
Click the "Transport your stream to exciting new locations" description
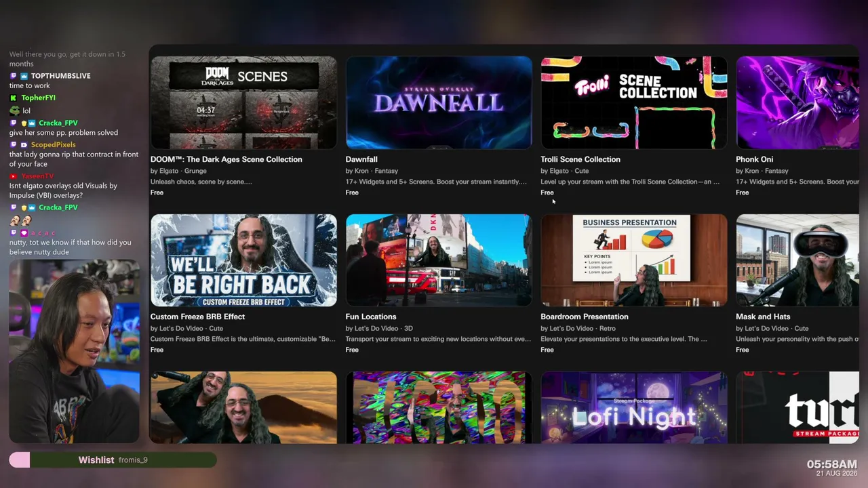pos(438,339)
